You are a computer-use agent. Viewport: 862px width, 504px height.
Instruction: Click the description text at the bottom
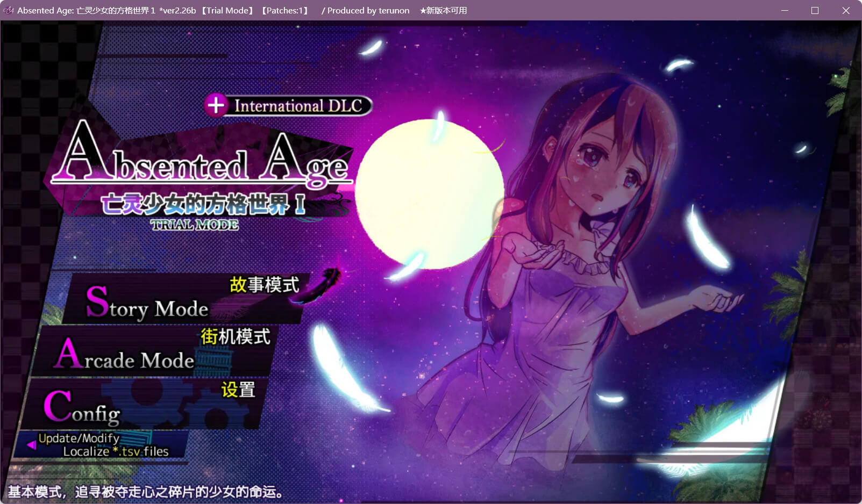point(145,492)
